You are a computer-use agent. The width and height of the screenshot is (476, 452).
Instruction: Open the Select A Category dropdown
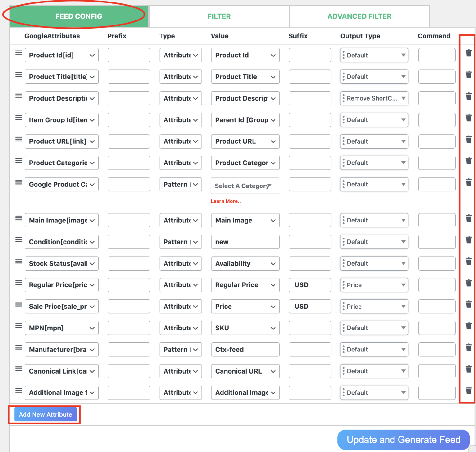pyautogui.click(x=245, y=186)
